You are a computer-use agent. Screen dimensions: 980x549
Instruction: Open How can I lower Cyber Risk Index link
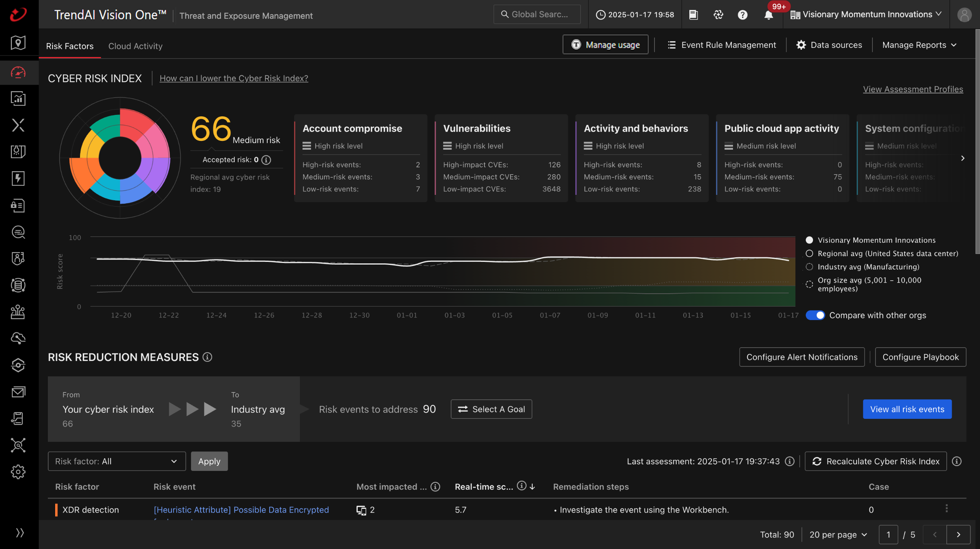[x=234, y=78]
